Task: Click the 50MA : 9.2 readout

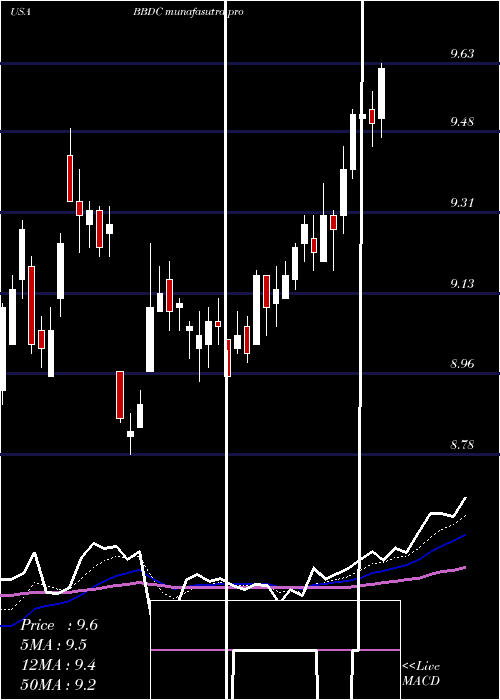Action: pyautogui.click(x=58, y=684)
